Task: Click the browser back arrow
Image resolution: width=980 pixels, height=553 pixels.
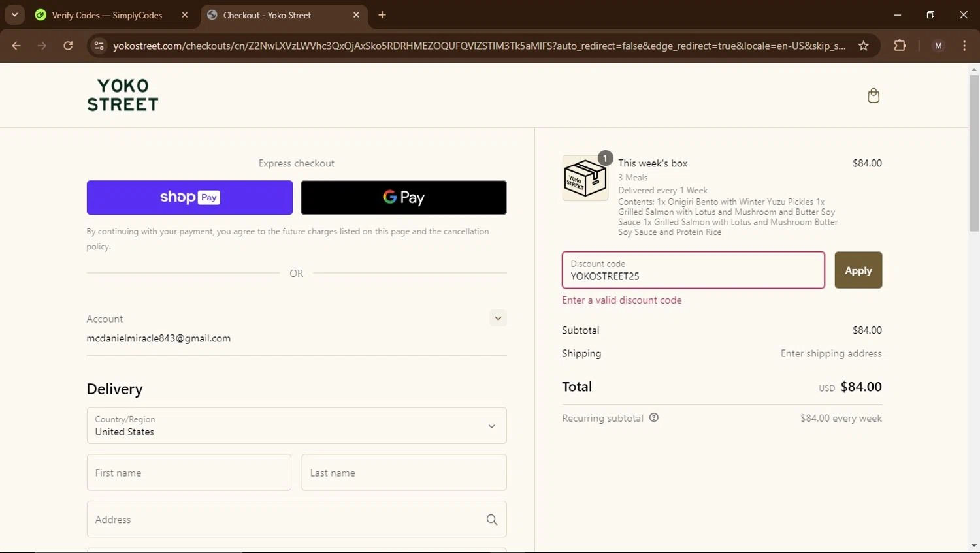Action: (x=16, y=46)
